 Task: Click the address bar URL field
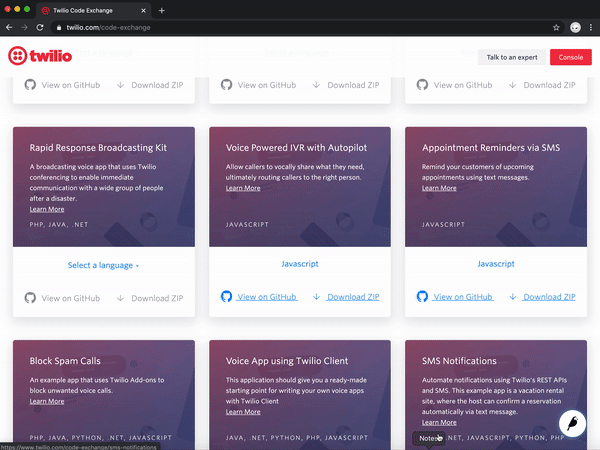306,28
